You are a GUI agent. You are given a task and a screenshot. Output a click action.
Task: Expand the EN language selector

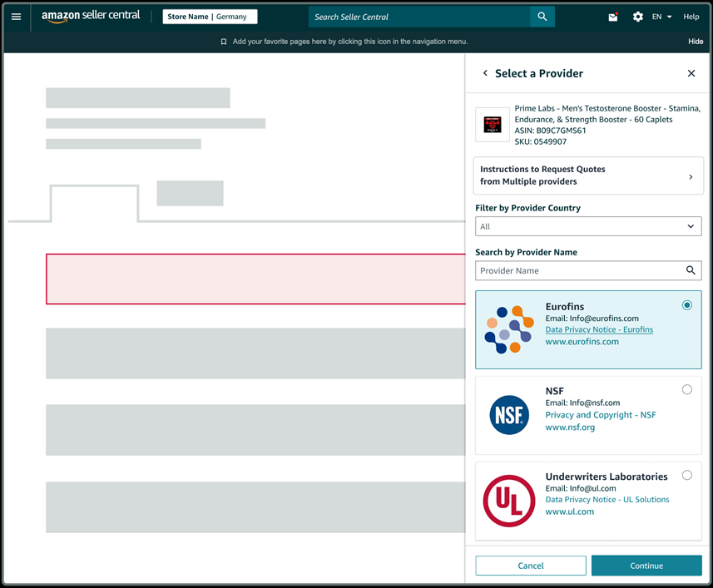pos(661,17)
